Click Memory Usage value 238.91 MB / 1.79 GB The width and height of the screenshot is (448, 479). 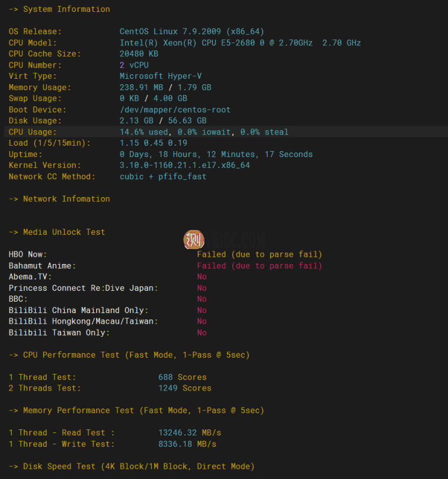pos(165,87)
